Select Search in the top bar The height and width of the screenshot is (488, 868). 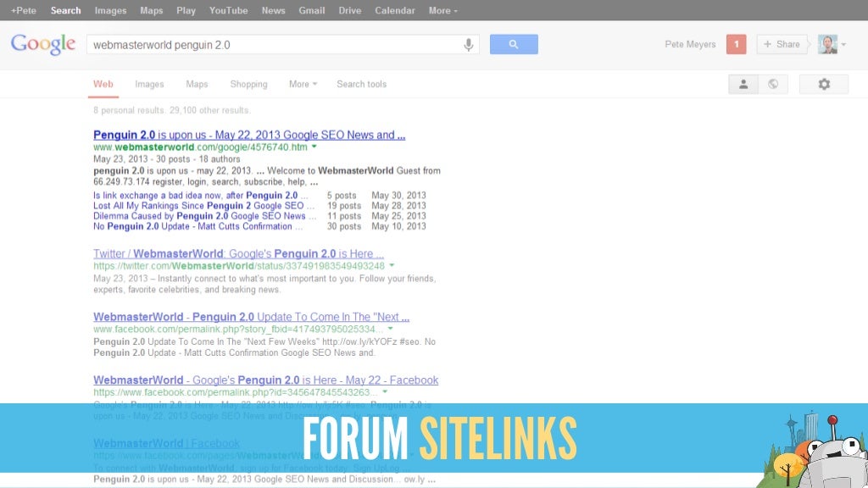tap(66, 10)
